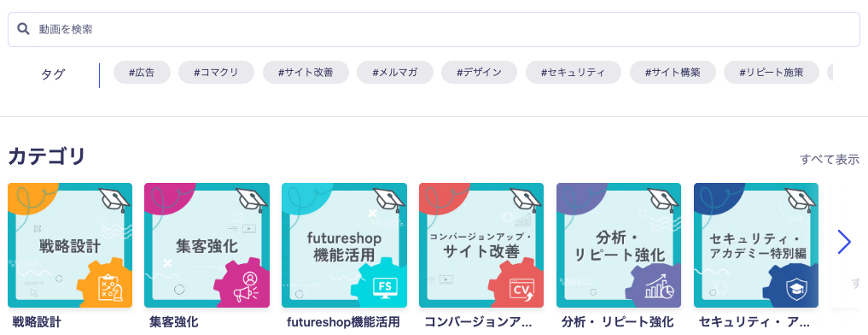The width and height of the screenshot is (868, 335).
Task: Pick the #セキュリティ tag
Action: [573, 72]
